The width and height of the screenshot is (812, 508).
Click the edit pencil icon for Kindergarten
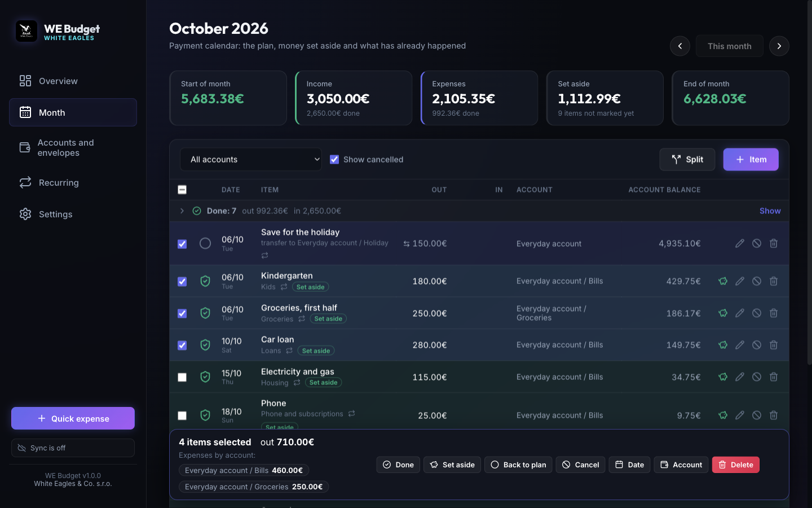click(740, 281)
